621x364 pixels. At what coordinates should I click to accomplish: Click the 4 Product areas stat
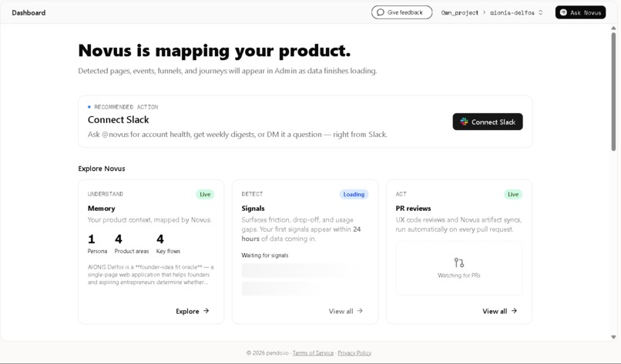[x=132, y=244]
